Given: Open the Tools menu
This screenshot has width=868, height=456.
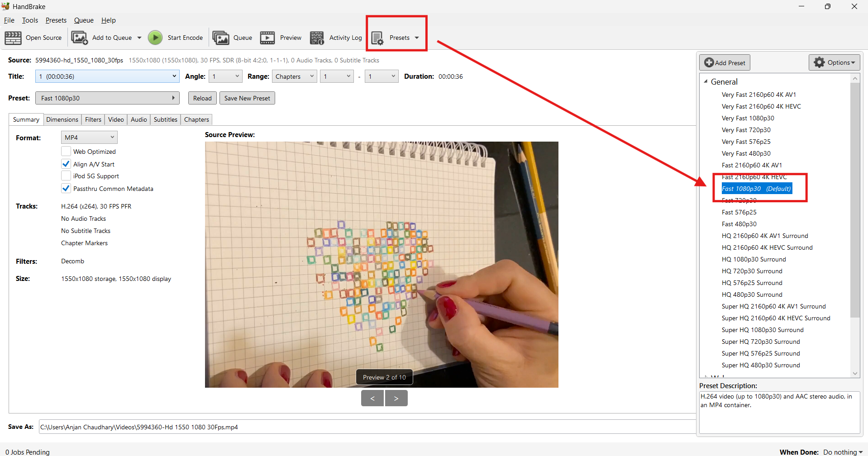Looking at the screenshot, I should [x=30, y=20].
